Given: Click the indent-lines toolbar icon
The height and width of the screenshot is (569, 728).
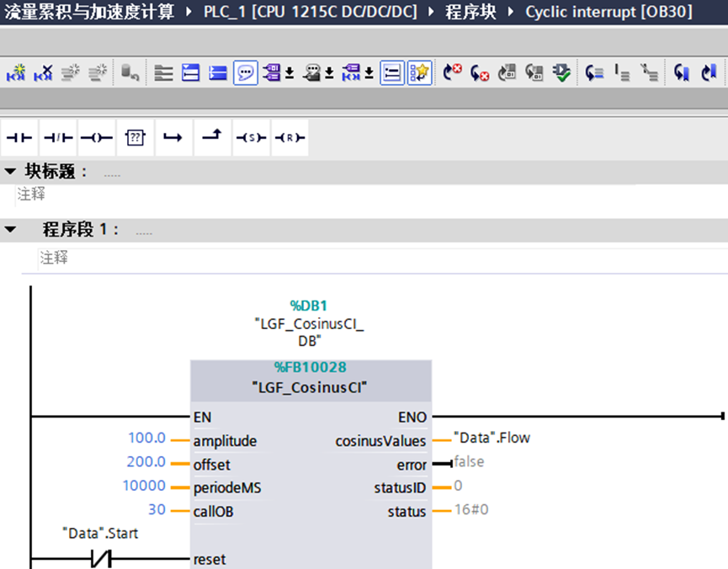Looking at the screenshot, I should [x=622, y=72].
